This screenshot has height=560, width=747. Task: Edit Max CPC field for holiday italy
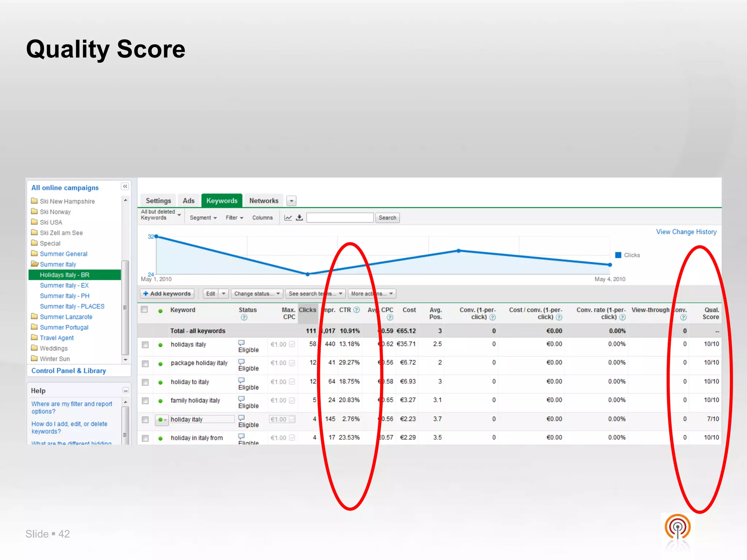coord(282,419)
